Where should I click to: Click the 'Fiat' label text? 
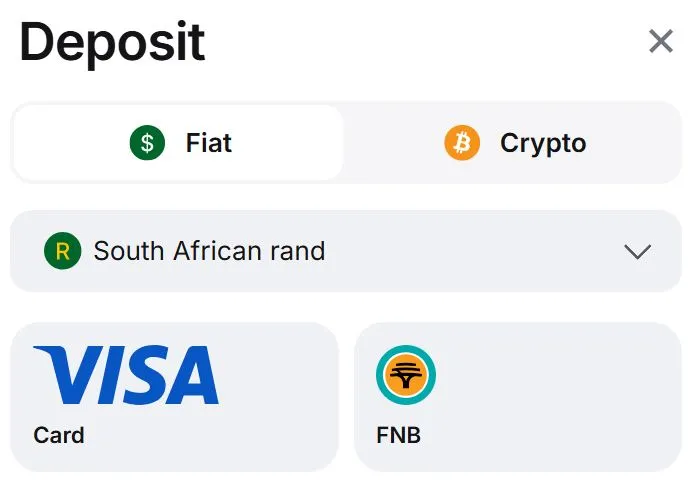pos(209,143)
